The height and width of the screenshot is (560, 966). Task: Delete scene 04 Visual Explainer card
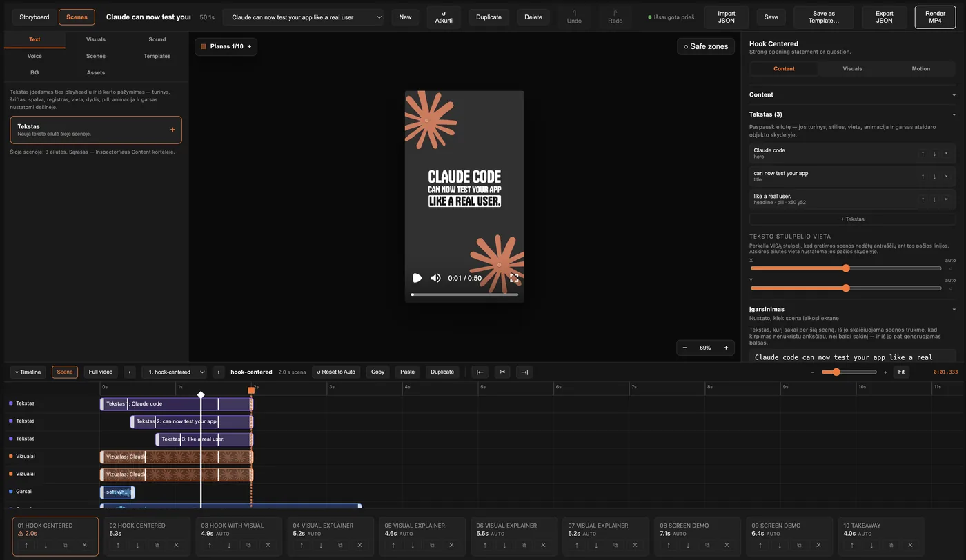pyautogui.click(x=359, y=546)
